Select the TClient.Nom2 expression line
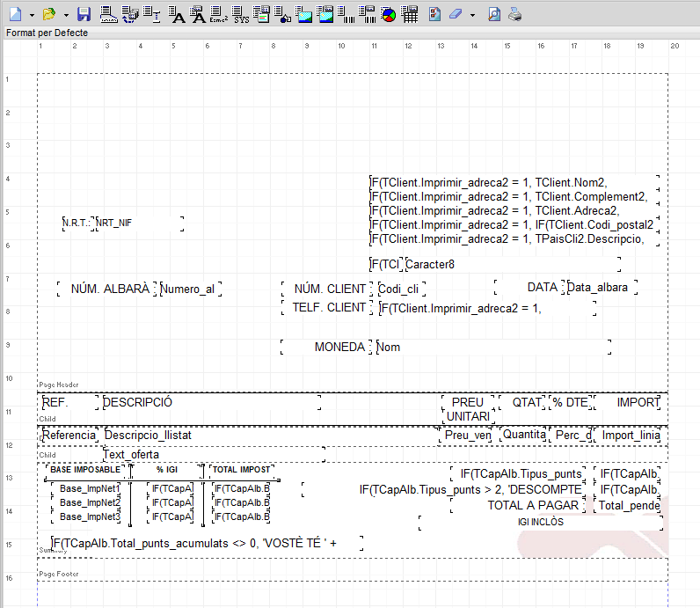Screen dimensions: 700x608 tap(514, 183)
